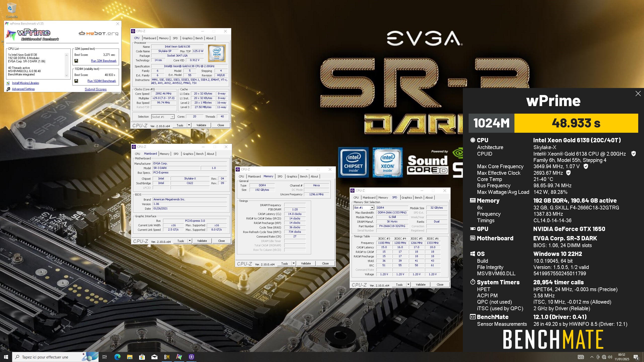Click the Meet Now tray icon

click(598, 357)
